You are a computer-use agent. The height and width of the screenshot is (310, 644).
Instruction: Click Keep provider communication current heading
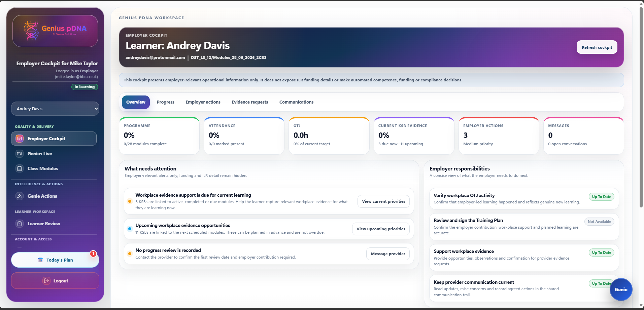[x=474, y=282]
